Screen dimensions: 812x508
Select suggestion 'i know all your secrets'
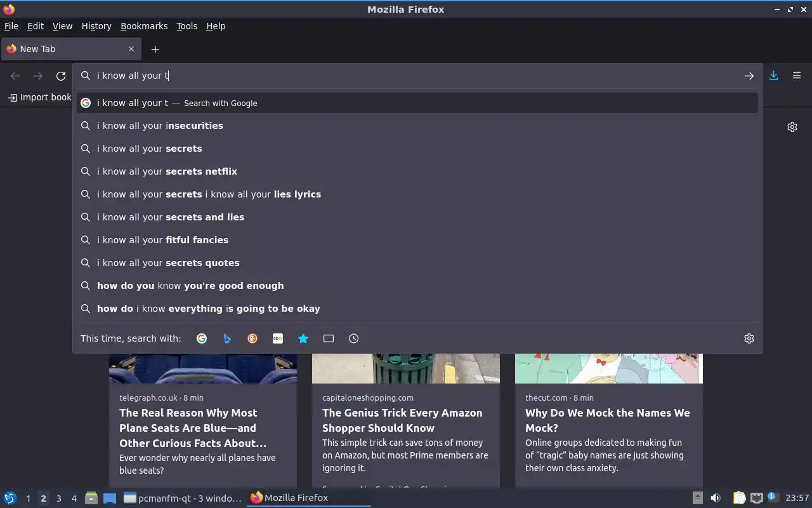(417, 149)
